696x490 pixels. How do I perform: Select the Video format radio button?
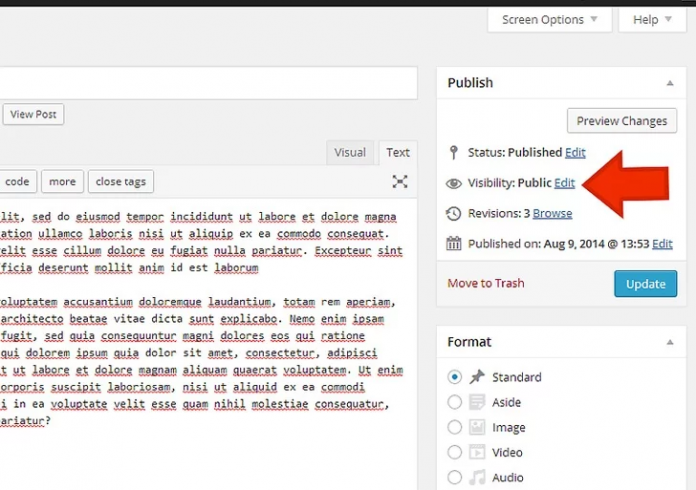tap(455, 452)
